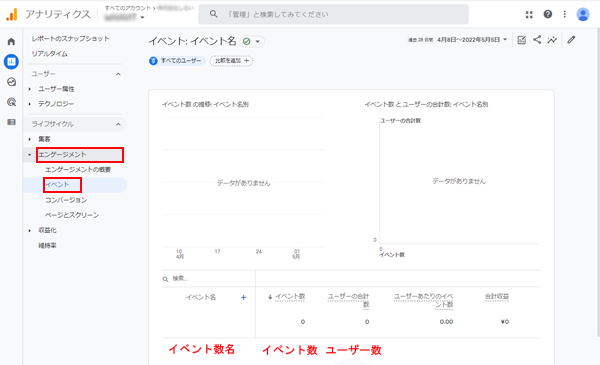Click the plus icon next to イベント名
The height and width of the screenshot is (365, 600).
pyautogui.click(x=243, y=297)
